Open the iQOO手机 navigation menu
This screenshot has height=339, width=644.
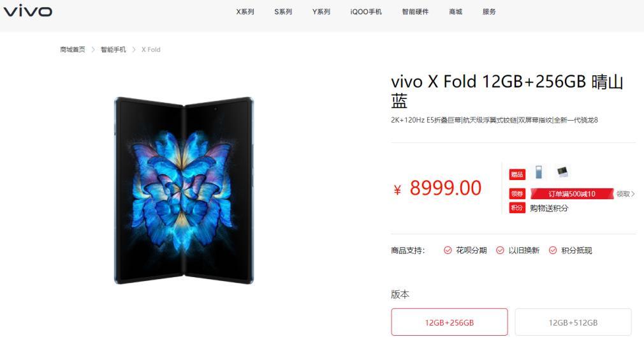(366, 12)
